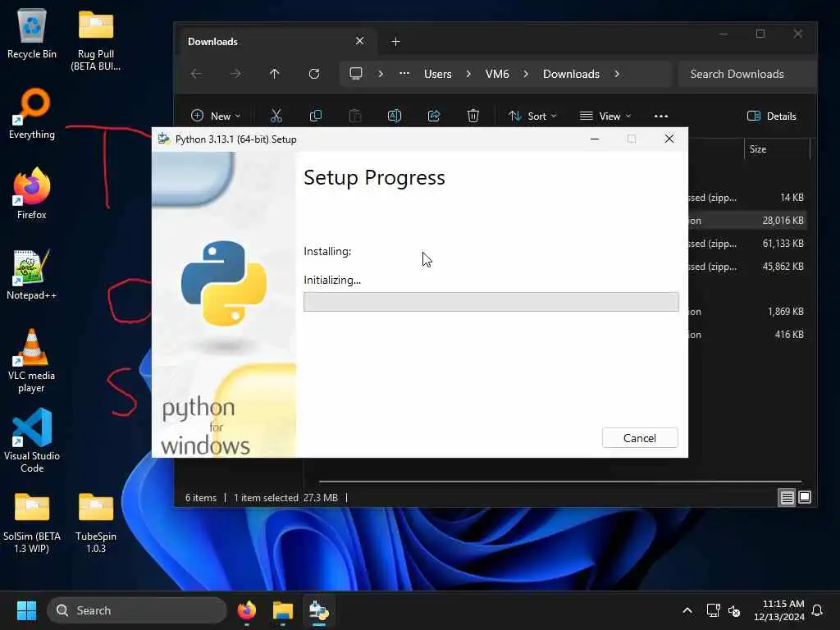Click the Downloads breadcrumb

pyautogui.click(x=571, y=74)
